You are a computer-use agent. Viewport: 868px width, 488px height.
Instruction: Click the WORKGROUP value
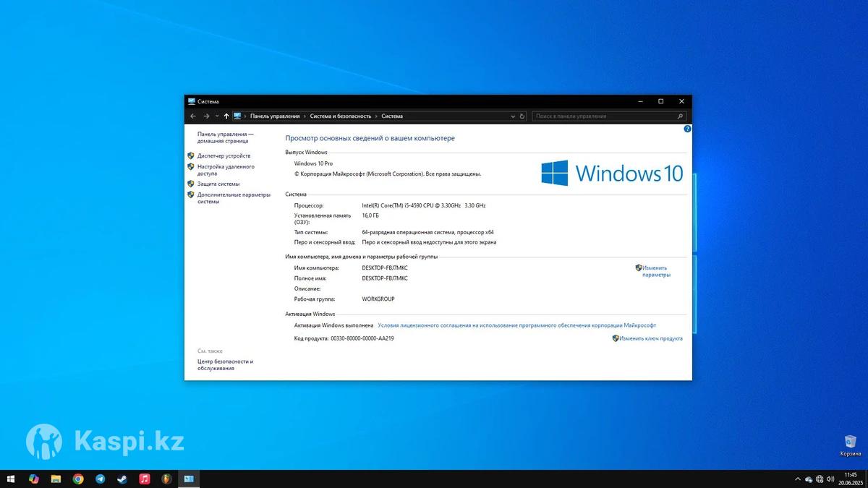[x=378, y=299]
